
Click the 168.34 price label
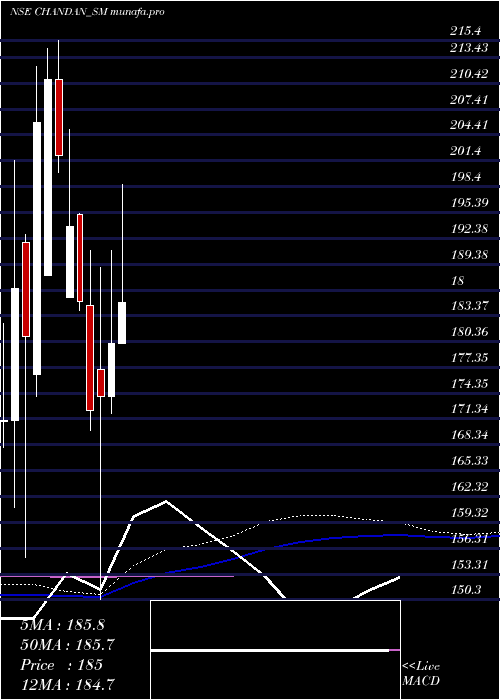pyautogui.click(x=469, y=435)
